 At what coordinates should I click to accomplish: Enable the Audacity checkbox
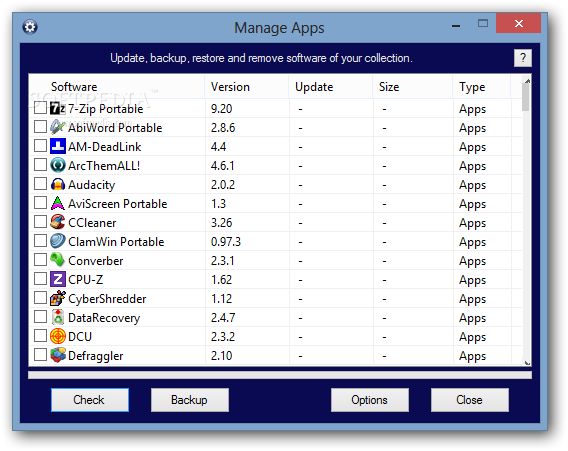point(40,184)
